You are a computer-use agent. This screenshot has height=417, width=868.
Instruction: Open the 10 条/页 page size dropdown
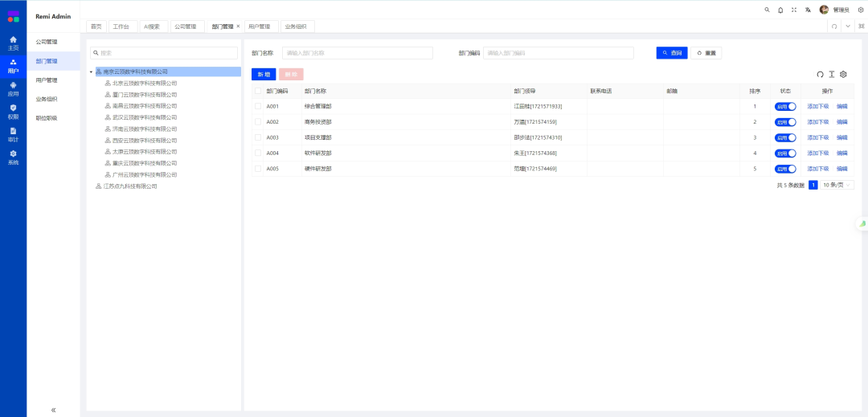(837, 185)
